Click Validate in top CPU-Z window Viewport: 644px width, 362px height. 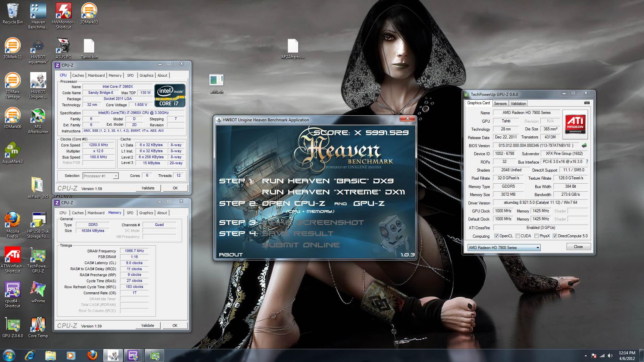coord(148,188)
